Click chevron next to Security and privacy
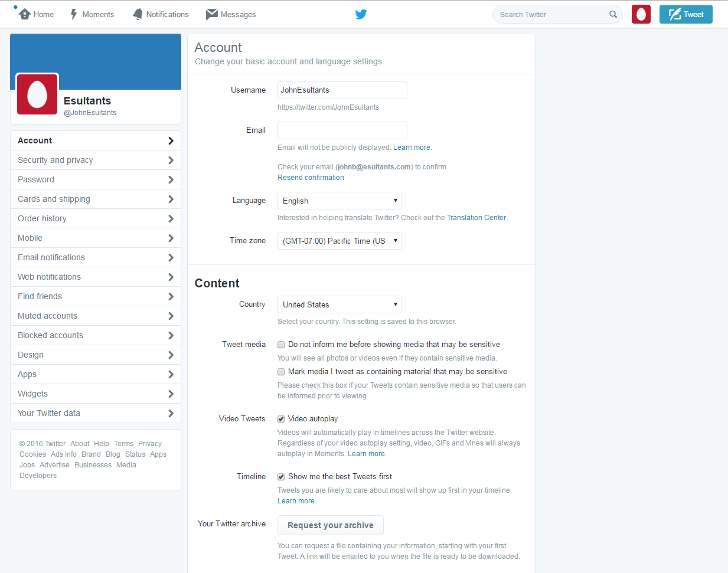Viewport: 728px width, 573px height. click(171, 160)
